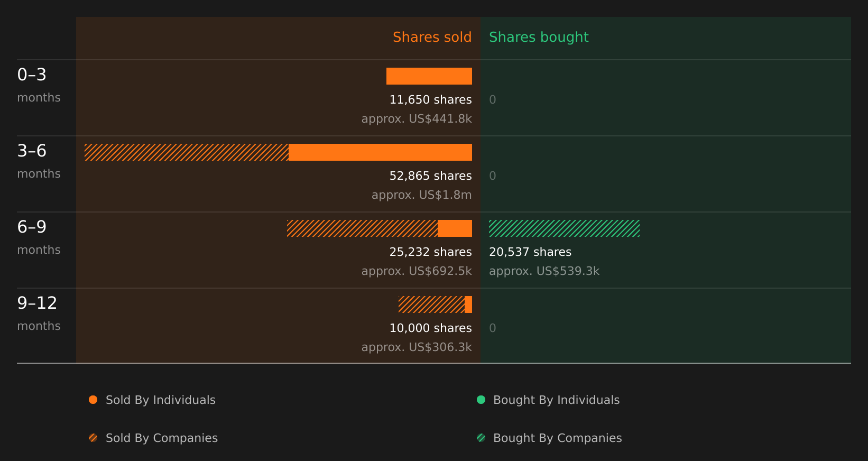Viewport: 868px width, 461px height.
Task: Click the 52,865 shares value
Action: tap(430, 176)
